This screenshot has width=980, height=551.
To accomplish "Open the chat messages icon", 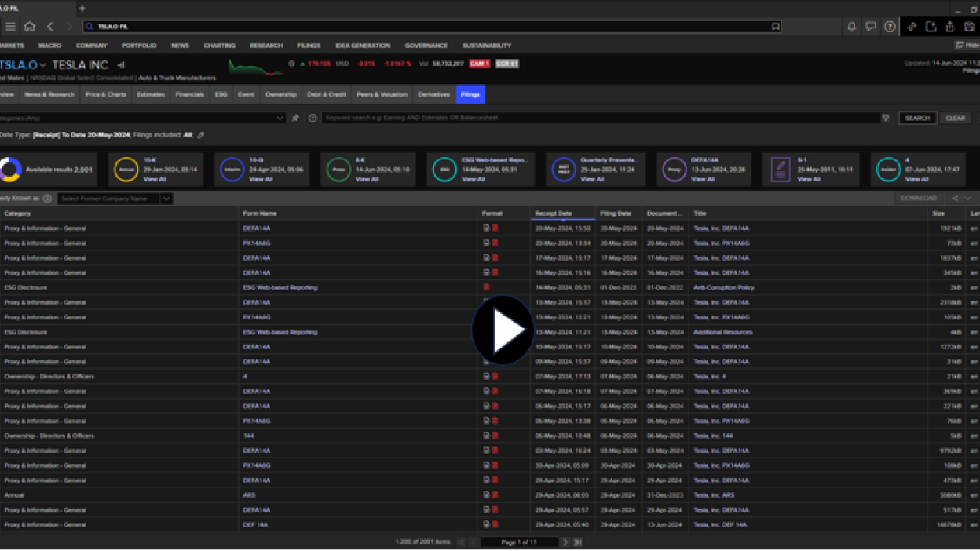I will (x=871, y=27).
